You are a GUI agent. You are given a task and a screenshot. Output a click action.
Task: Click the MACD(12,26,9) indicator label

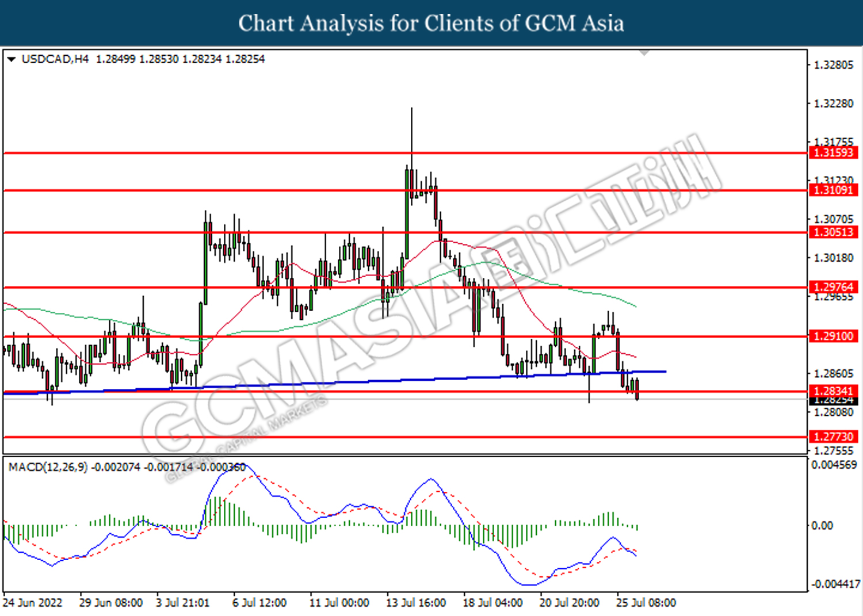(x=48, y=467)
